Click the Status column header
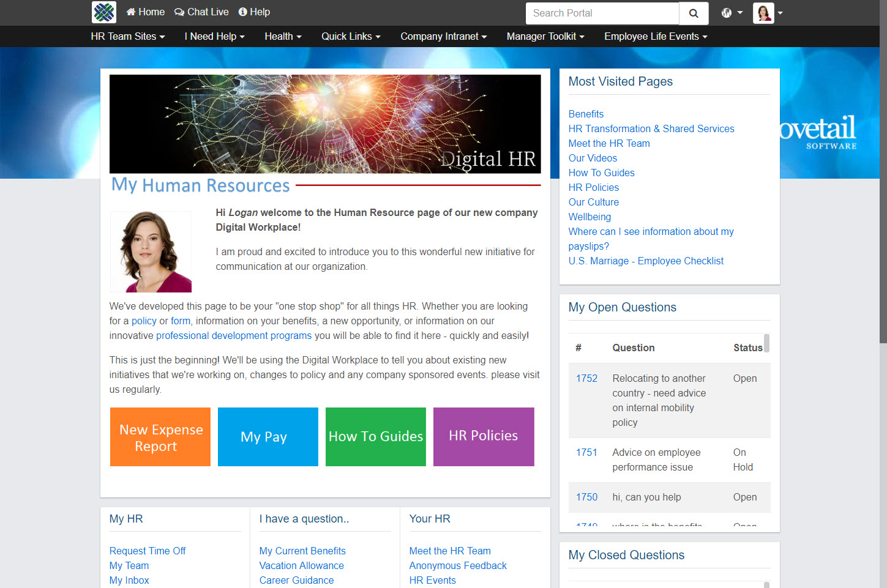This screenshot has width=887, height=588. [748, 348]
